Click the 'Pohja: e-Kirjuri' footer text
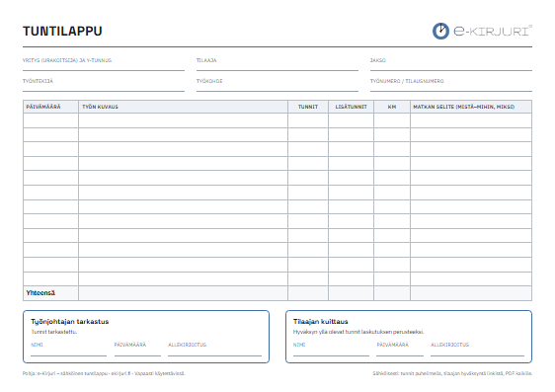 click(x=104, y=373)
